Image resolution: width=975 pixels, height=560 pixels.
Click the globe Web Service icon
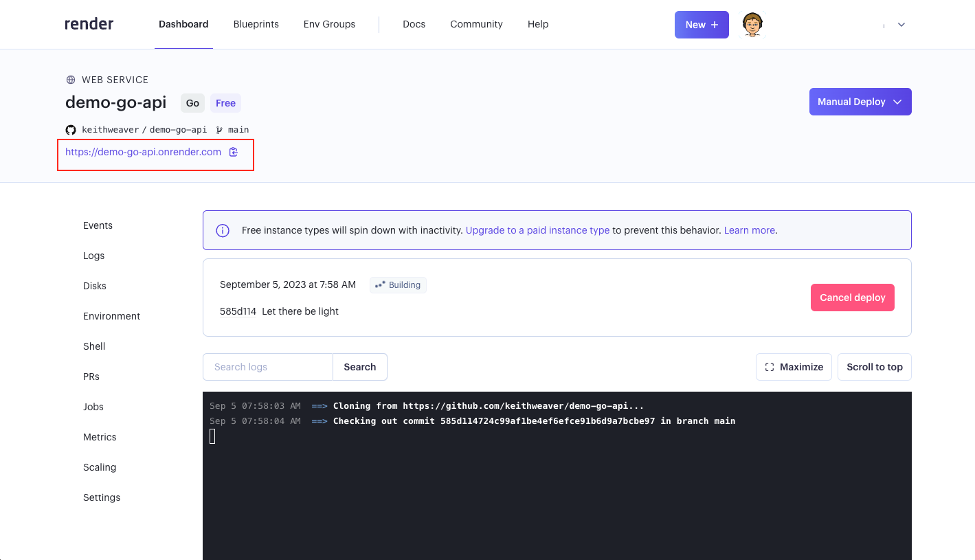(x=71, y=80)
